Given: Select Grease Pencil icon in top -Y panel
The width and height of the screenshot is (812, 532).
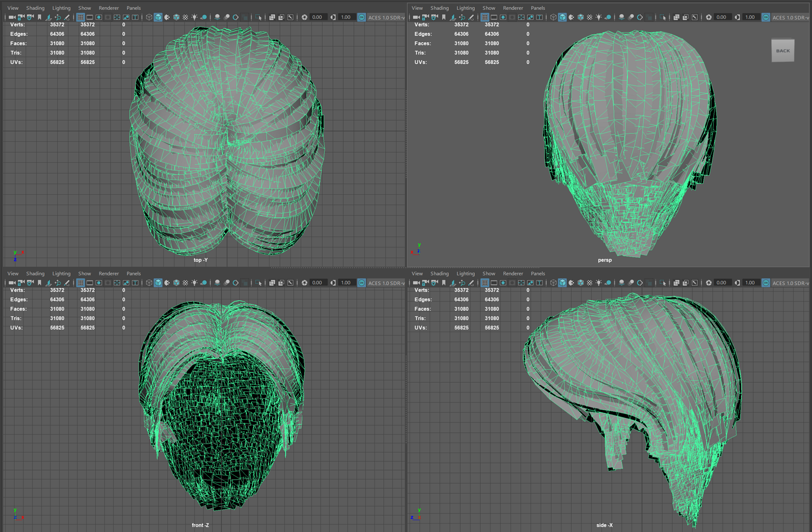Looking at the screenshot, I should click(x=67, y=17).
